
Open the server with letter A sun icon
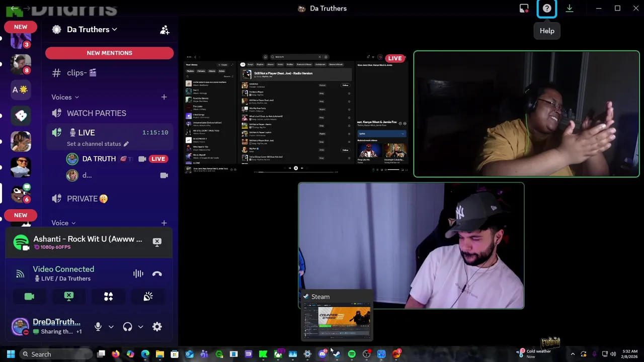[x=21, y=89]
